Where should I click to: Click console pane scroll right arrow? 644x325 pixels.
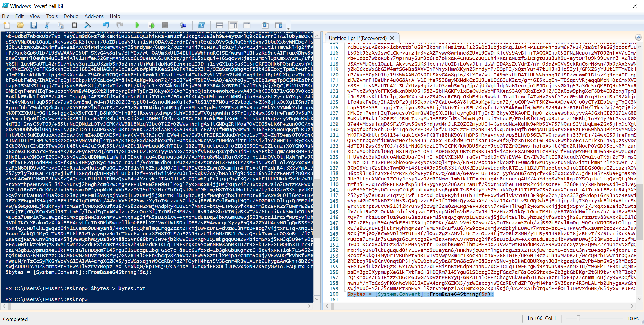point(309,306)
